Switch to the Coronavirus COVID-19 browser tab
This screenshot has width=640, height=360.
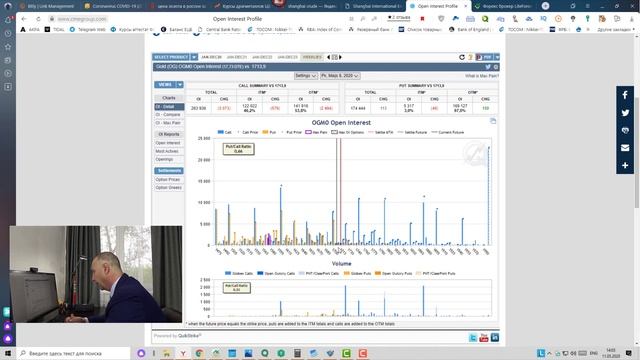pyautogui.click(x=113, y=6)
